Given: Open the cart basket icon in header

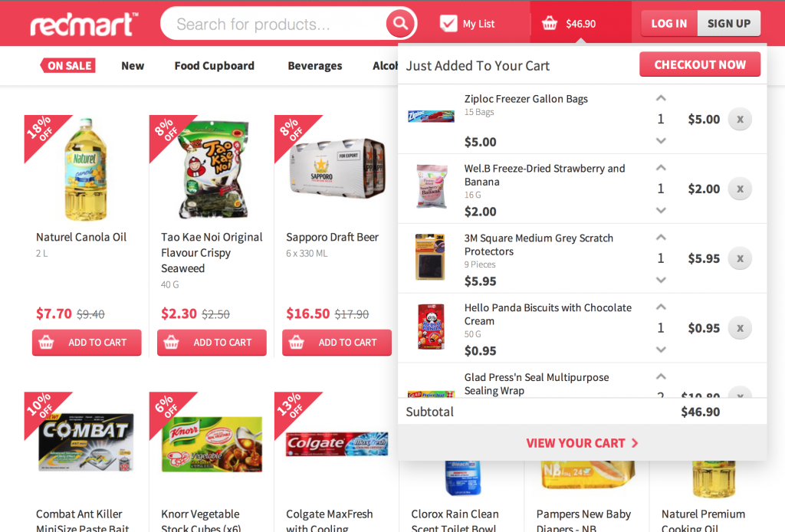Looking at the screenshot, I should pyautogui.click(x=549, y=24).
